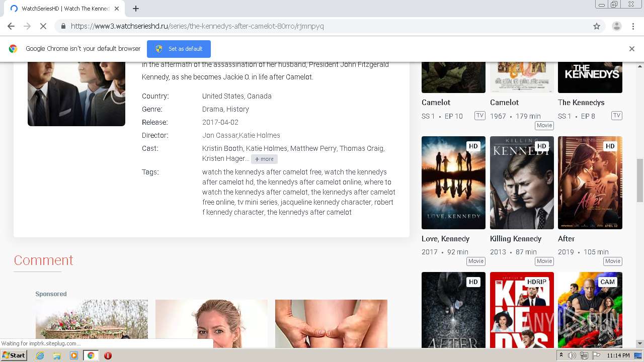Viewport: 644px width, 362px height.
Task: Select the WatchSeriesHD browser tab
Action: click(64, 9)
